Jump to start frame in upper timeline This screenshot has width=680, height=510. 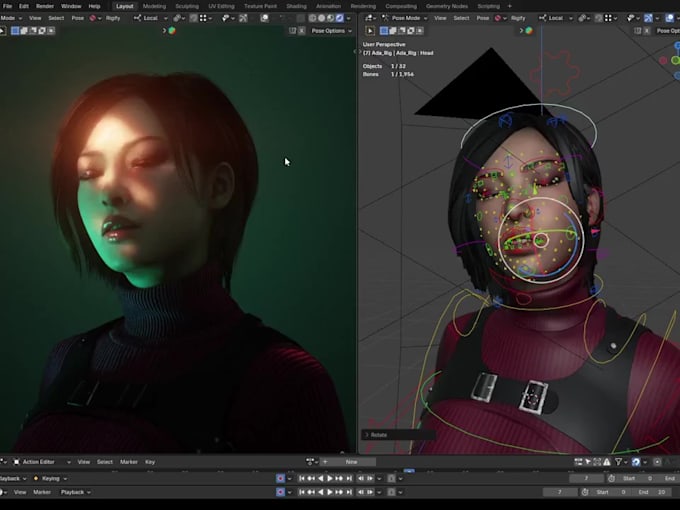coord(302,478)
